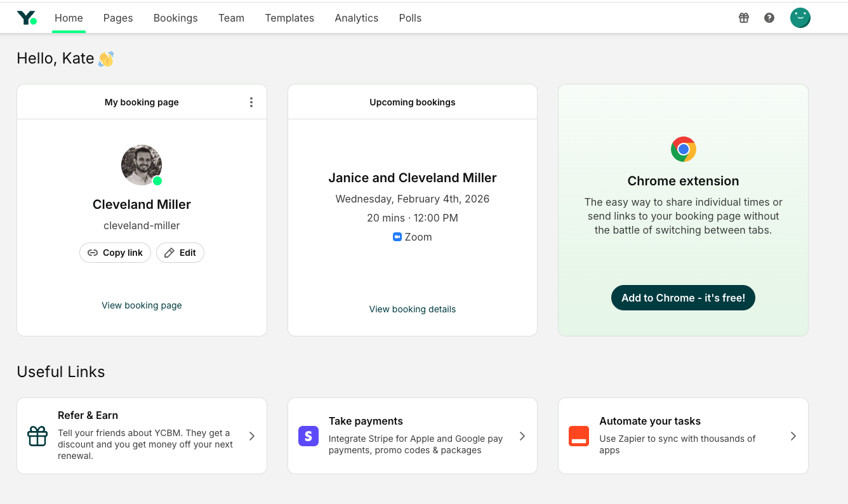Open the three-dot menu on My booking page
The image size is (848, 504).
[251, 102]
